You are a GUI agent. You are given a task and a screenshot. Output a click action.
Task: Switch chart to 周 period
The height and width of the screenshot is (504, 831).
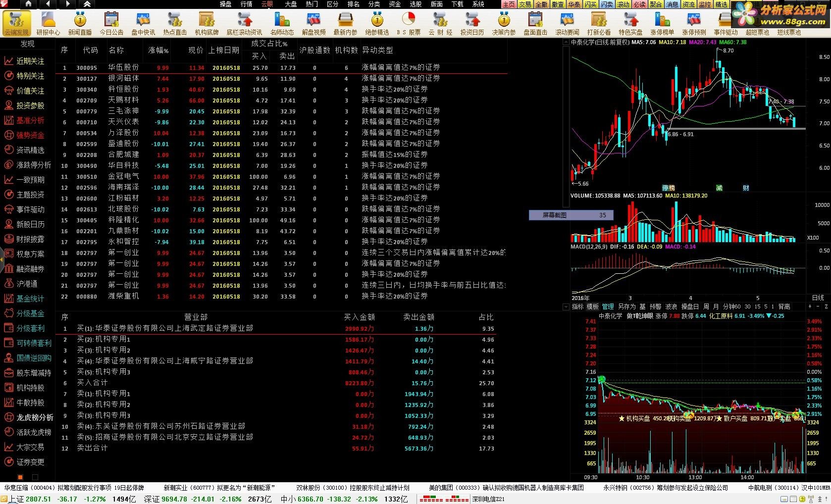click(706, 307)
